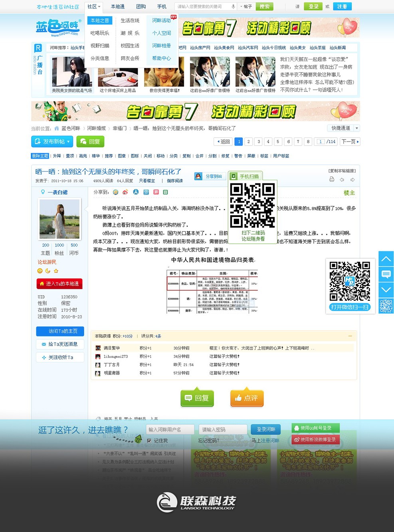Image resolution: width=394 pixels, height=532 pixels.
Task: Click the print icon in post header
Action: 332,179
